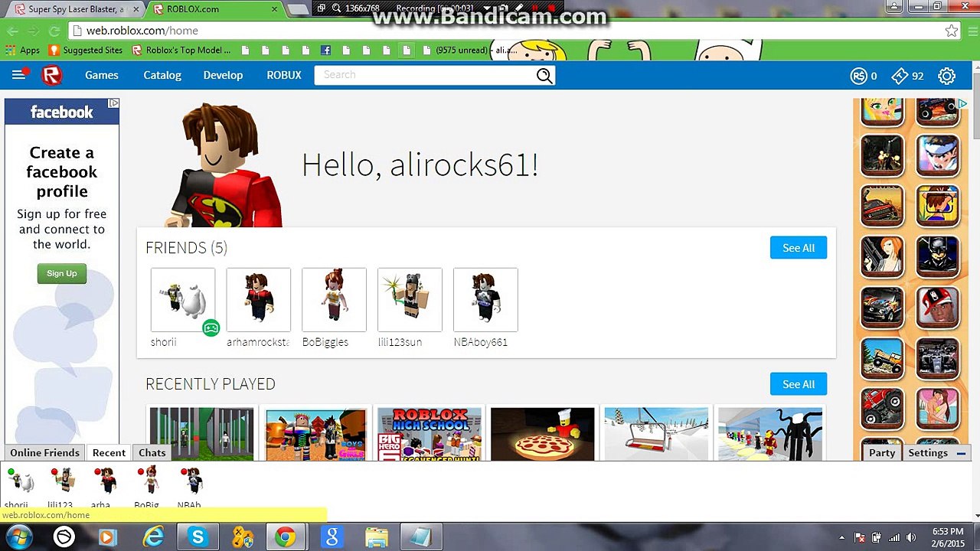
Task: Open the ski lift game thumbnail
Action: [656, 434]
